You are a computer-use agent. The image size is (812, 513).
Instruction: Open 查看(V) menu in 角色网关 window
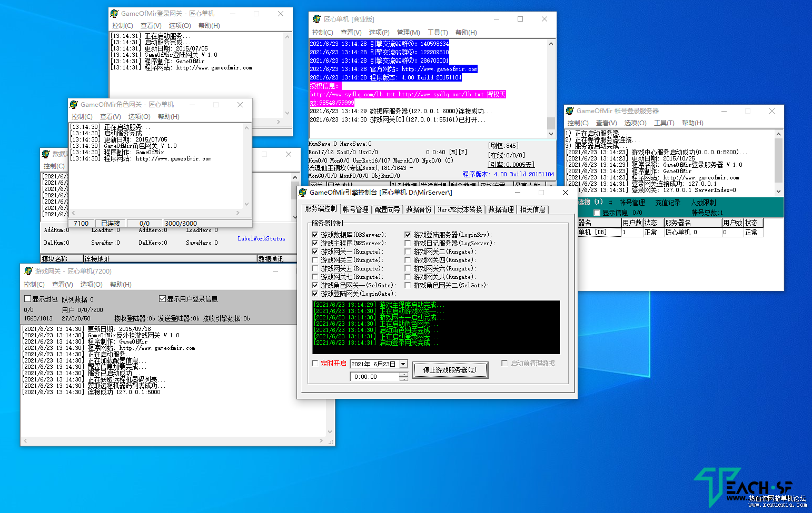point(110,117)
